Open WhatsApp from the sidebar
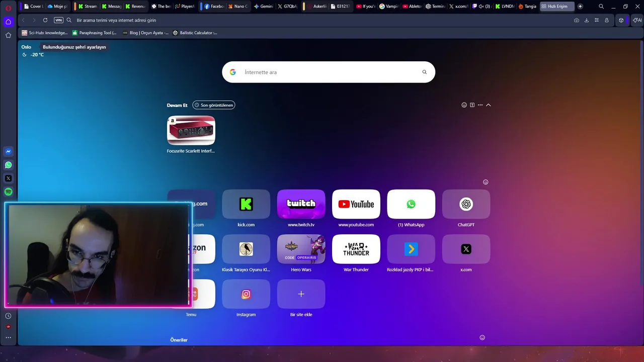The height and width of the screenshot is (362, 644). coord(8,165)
